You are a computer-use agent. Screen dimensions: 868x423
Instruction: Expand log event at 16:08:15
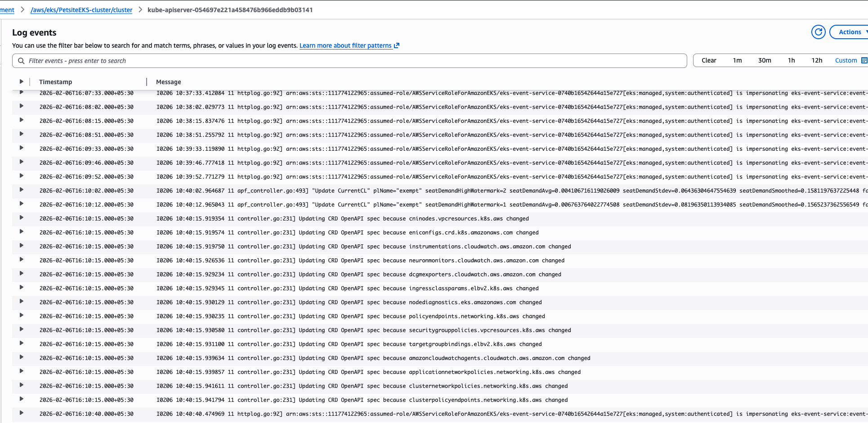click(21, 120)
